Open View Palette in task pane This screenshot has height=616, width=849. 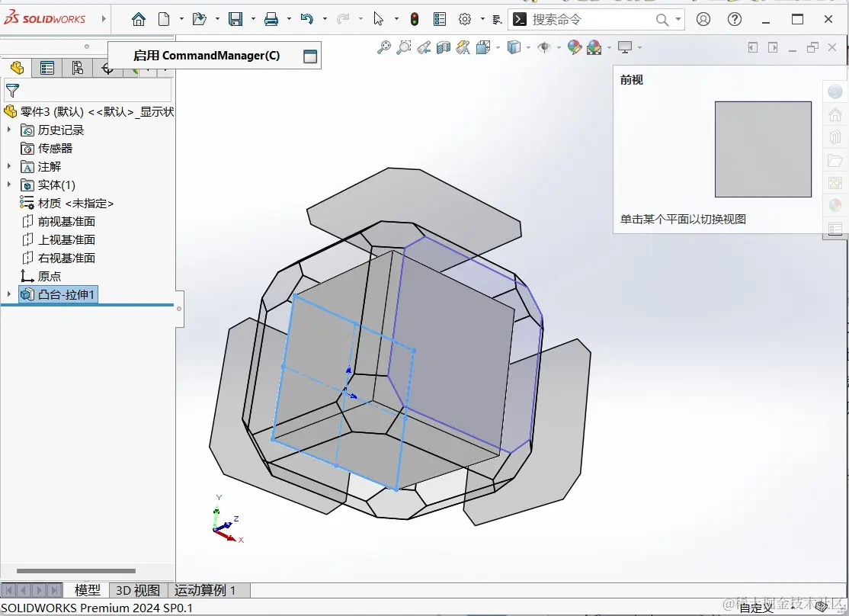click(x=835, y=183)
